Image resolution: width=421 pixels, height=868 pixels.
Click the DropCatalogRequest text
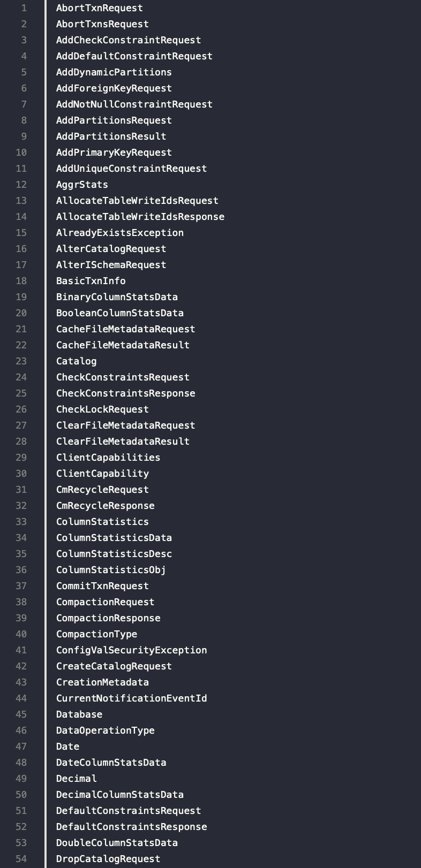[x=108, y=859]
